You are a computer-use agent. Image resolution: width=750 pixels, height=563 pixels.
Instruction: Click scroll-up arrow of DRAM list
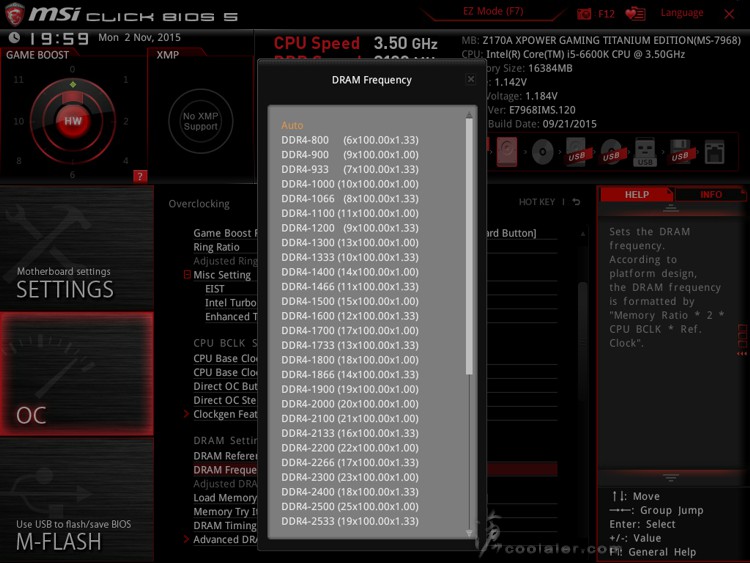point(469,114)
